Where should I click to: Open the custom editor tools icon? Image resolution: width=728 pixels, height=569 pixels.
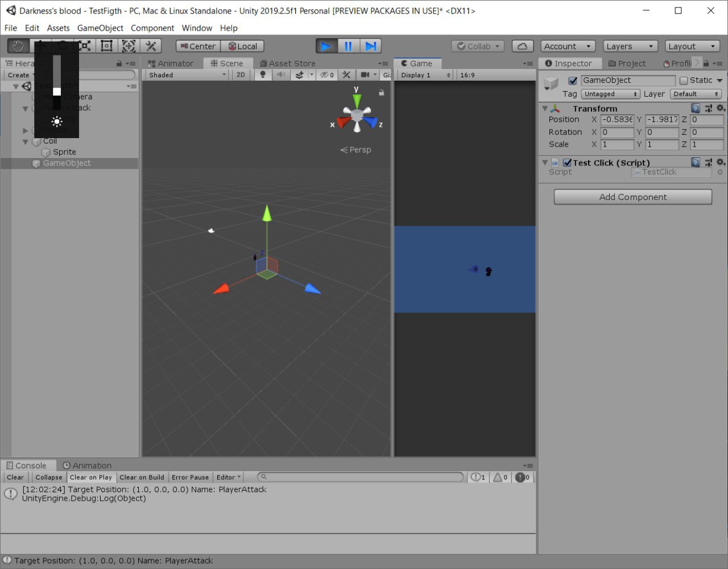[x=151, y=46]
